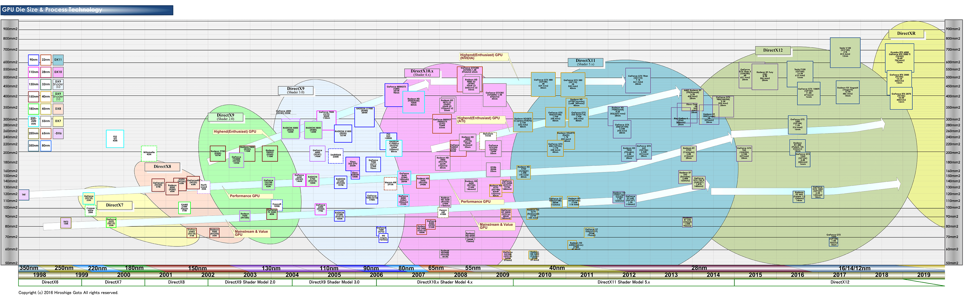Click the TNT2 15M box

[x=66, y=223]
